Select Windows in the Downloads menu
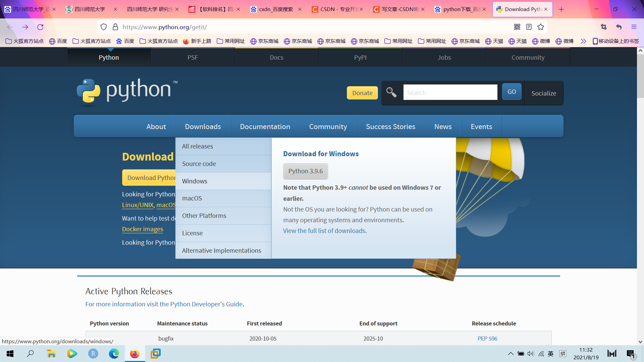 pyautogui.click(x=195, y=181)
